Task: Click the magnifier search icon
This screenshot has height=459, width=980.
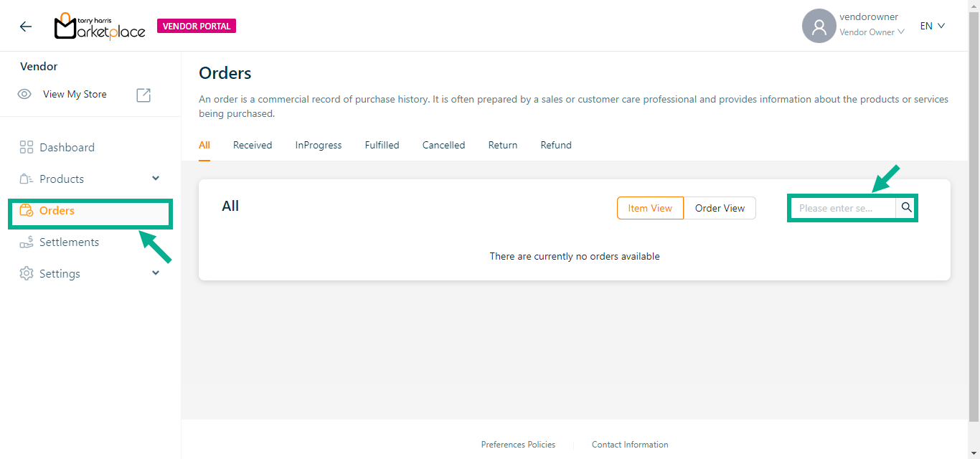Action: pyautogui.click(x=907, y=208)
